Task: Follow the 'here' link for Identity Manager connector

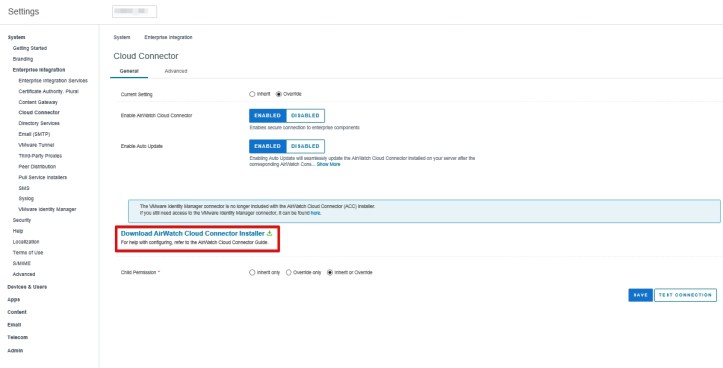Action: tap(316, 213)
